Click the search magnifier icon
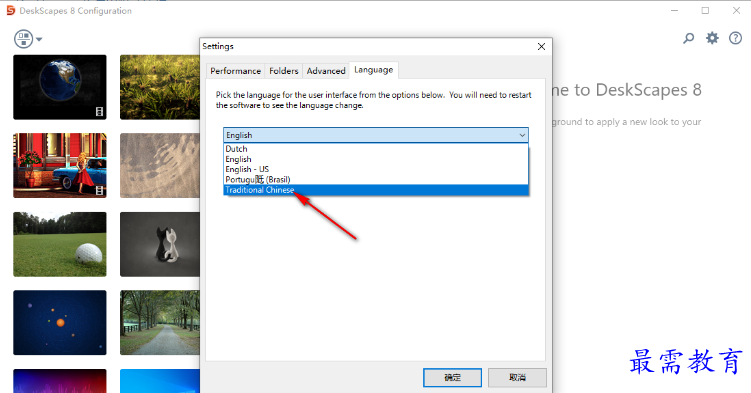This screenshot has height=393, width=751. (688, 38)
